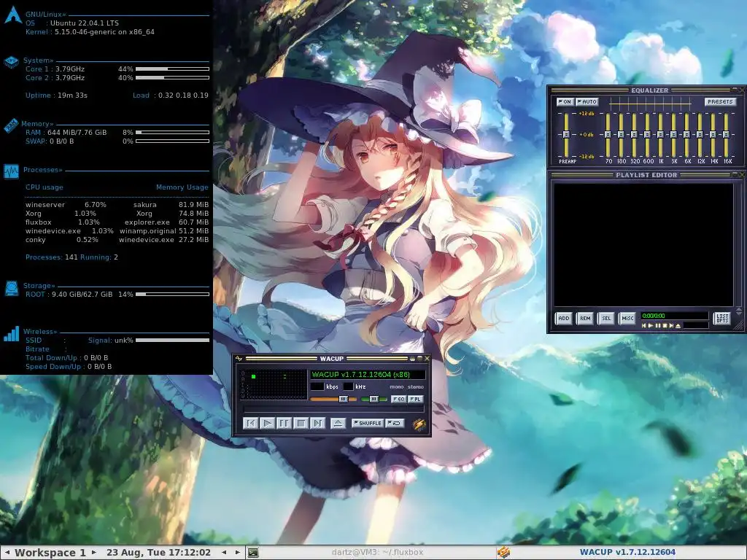The width and height of the screenshot is (747, 560).
Task: Focus the WACUP v1.7.12.12604 taskbar entry
Action: click(x=622, y=553)
